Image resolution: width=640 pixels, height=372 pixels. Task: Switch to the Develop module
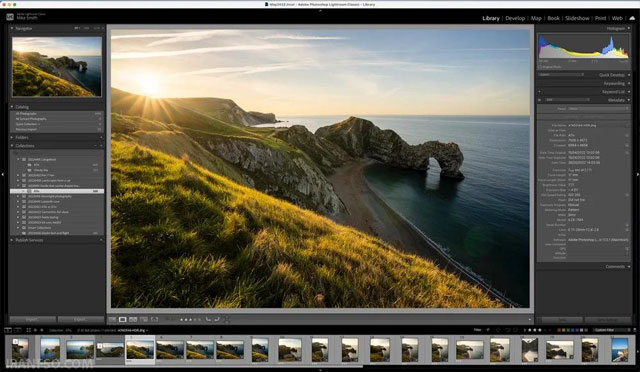(515, 18)
